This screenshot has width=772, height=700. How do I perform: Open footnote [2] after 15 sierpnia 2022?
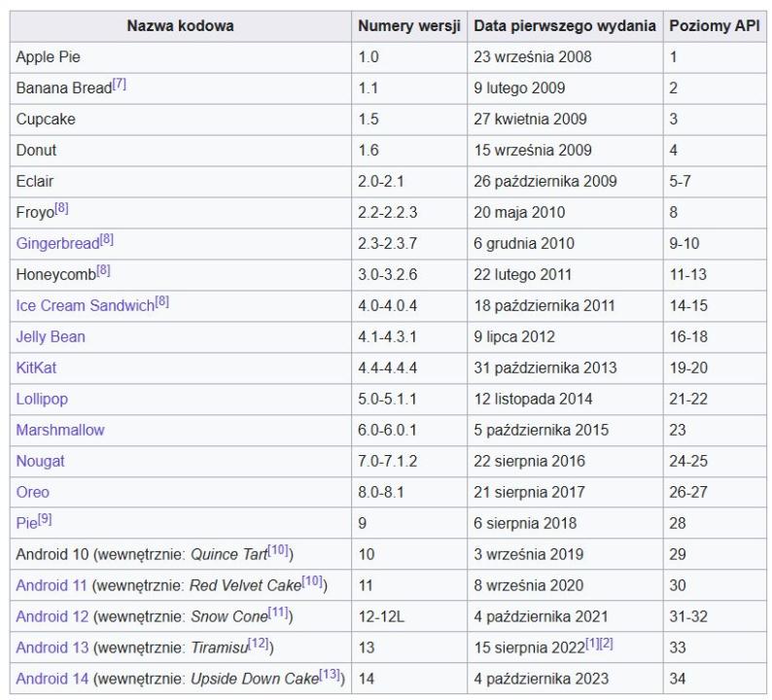[x=606, y=644]
